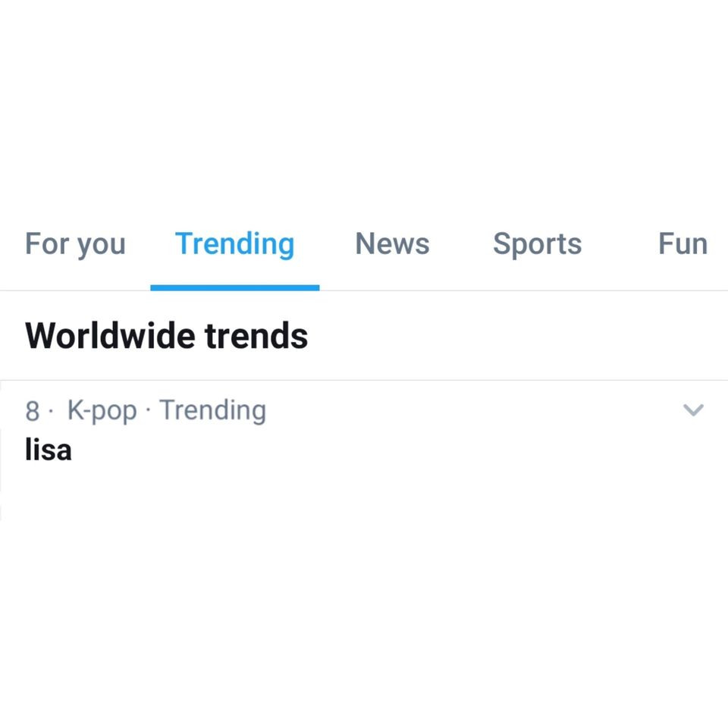Image resolution: width=728 pixels, height=728 pixels.
Task: Tap the Trending label on the lisa row
Action: pyautogui.click(x=212, y=410)
